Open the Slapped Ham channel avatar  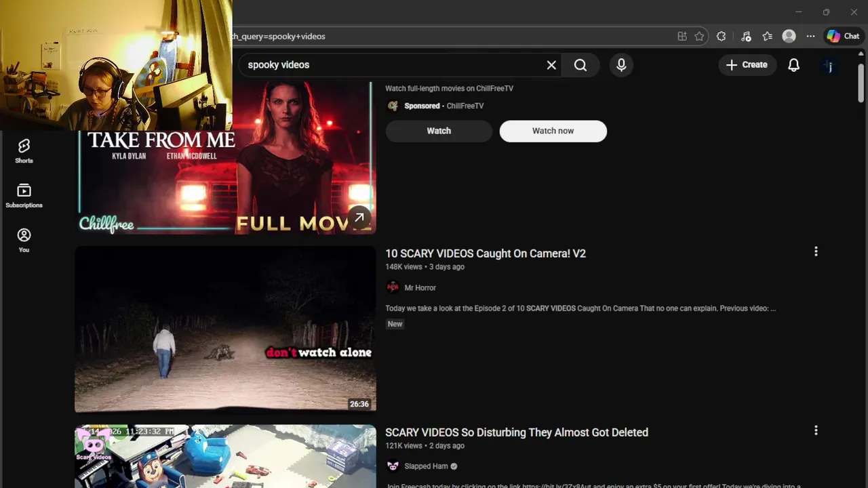coord(393,466)
